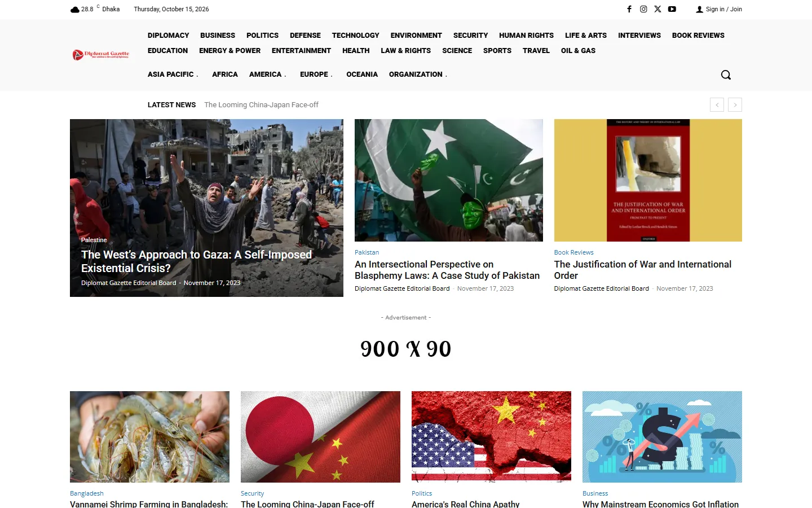Expand the Organization menu
Viewport: 812px width, 508px height.
click(418, 75)
